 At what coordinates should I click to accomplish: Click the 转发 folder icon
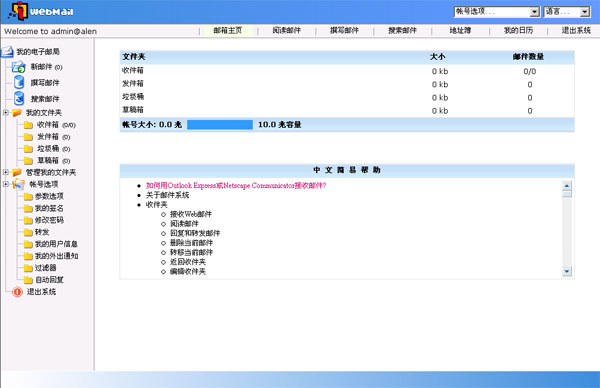28,232
